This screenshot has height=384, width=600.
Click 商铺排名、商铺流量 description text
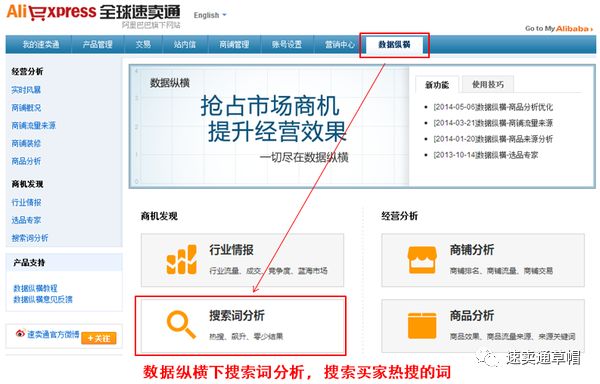pos(501,271)
